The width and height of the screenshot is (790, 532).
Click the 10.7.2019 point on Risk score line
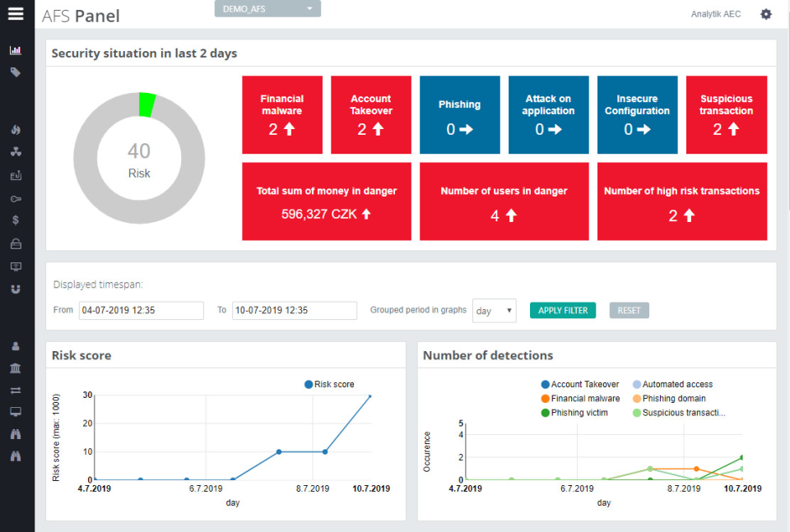tap(370, 396)
